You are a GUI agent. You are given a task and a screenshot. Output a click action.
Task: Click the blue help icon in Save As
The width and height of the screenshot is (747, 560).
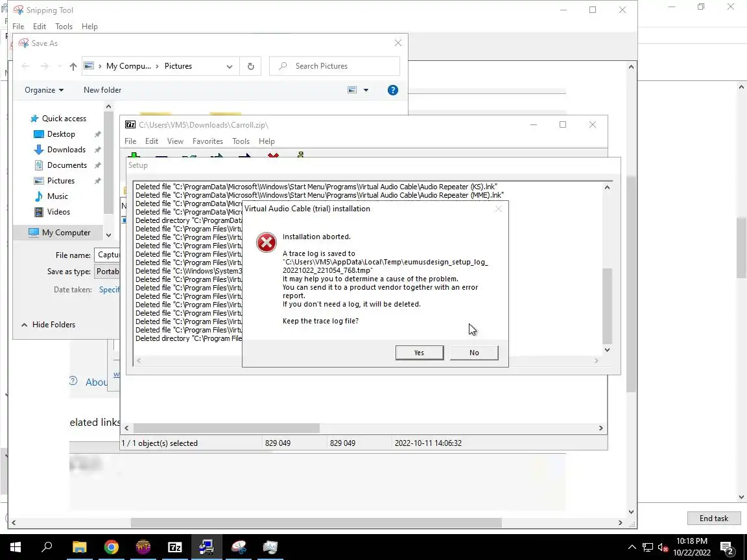[x=392, y=90]
